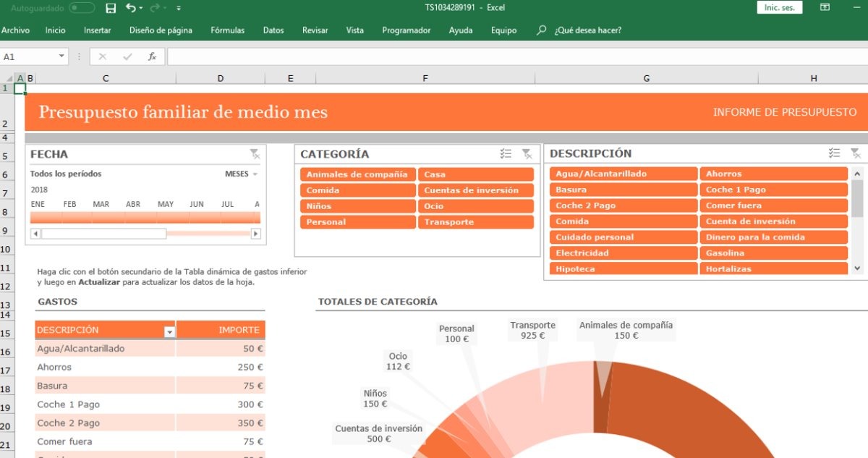Screen dimensions: 868x458
Task: Click inside the formula bar
Action: coord(516,56)
